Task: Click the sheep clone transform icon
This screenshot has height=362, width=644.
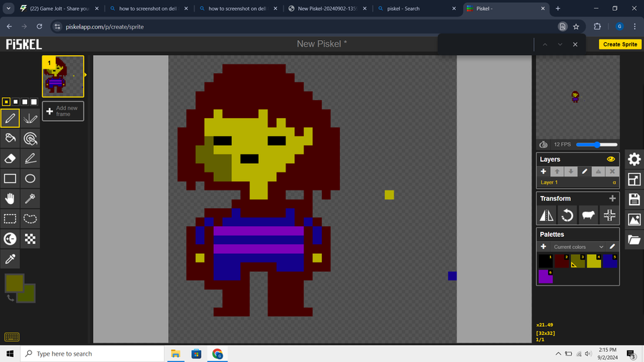Action: pos(588,215)
